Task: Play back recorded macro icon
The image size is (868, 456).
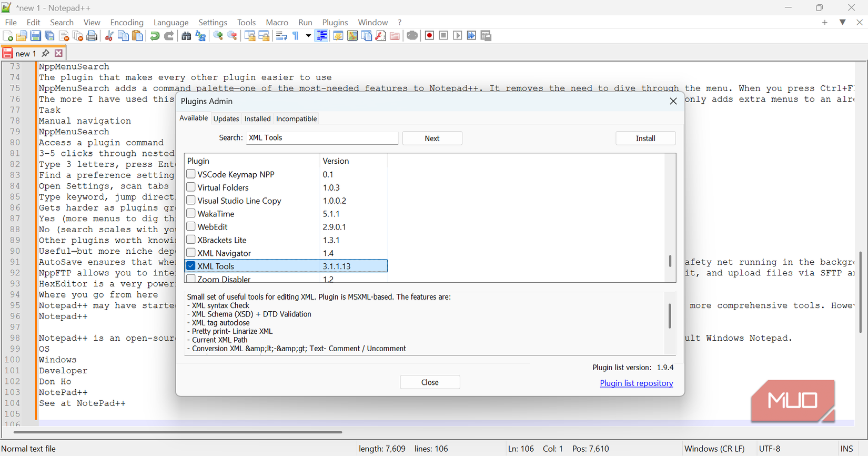Action: (x=458, y=36)
